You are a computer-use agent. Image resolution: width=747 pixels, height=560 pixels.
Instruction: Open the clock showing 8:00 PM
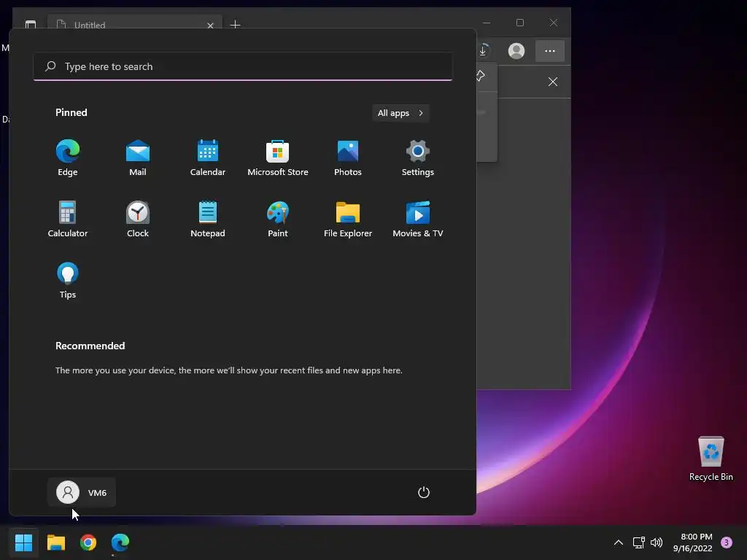click(693, 542)
